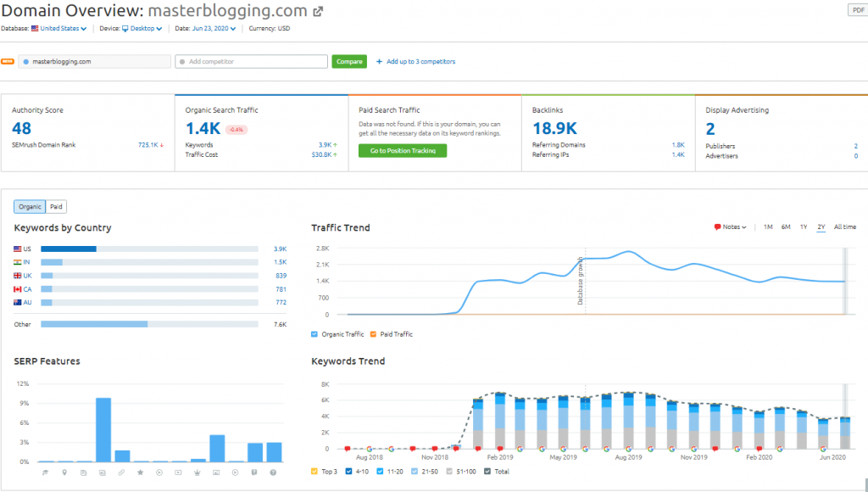
Task: Uncheck the Top 3 keywords checkbox
Action: click(x=315, y=471)
